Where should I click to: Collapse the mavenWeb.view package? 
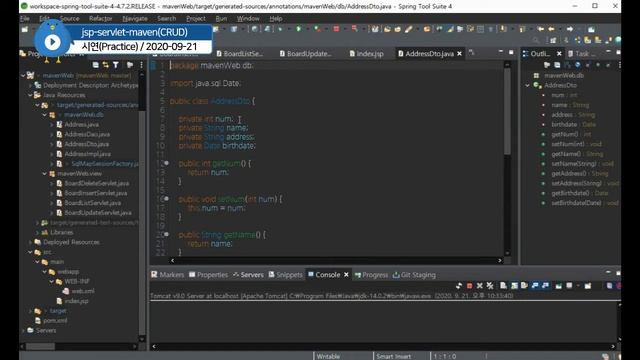(x=45, y=173)
